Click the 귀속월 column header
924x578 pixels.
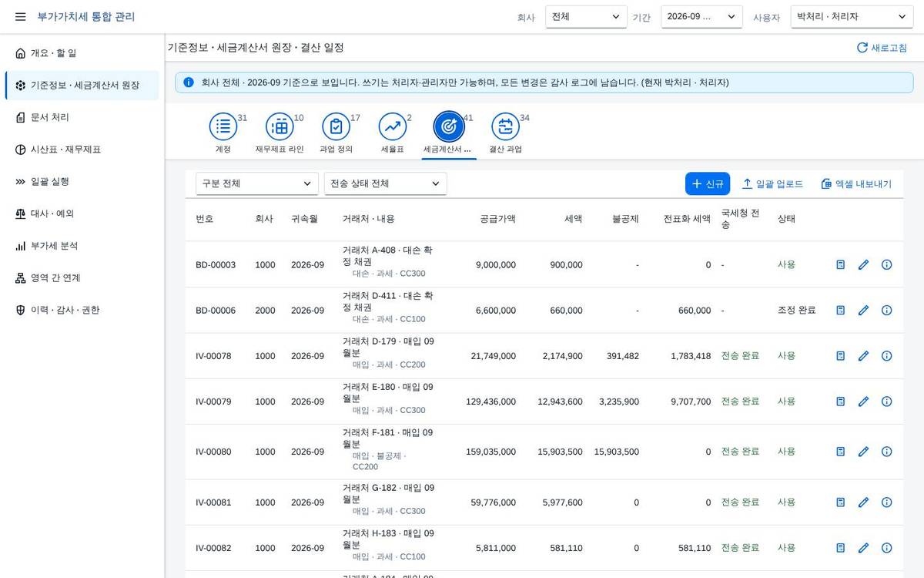pos(304,219)
